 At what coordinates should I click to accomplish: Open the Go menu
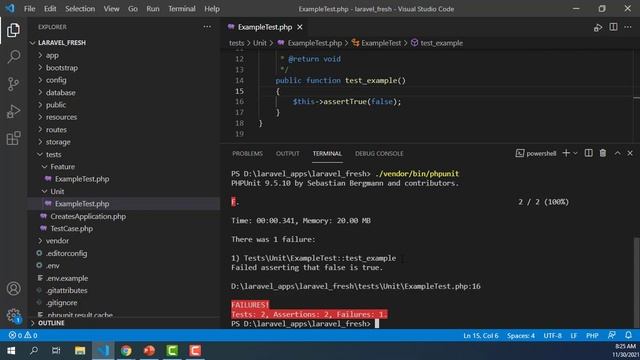tap(133, 9)
